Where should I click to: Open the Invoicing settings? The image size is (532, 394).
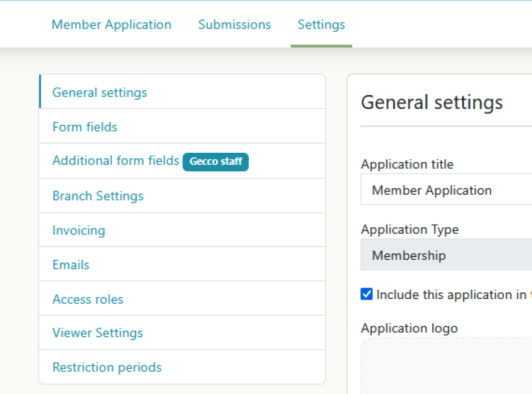coord(78,231)
